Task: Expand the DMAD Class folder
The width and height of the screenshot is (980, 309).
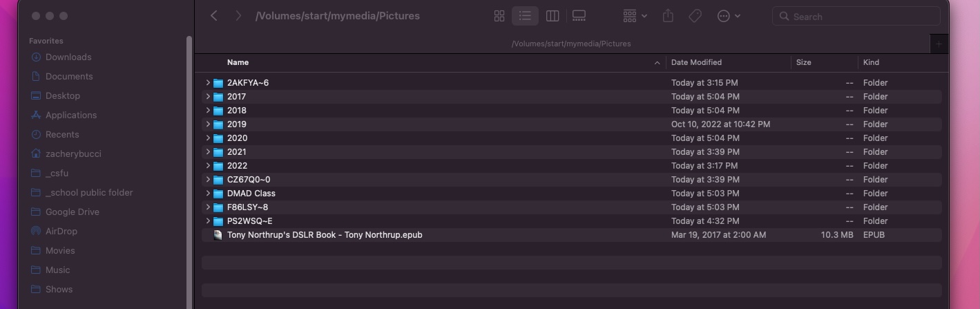Action: 207,194
